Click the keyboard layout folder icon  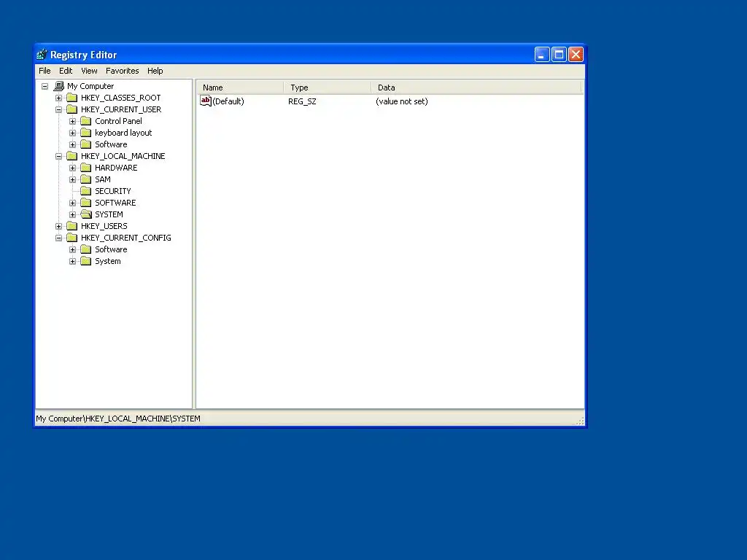tap(86, 133)
